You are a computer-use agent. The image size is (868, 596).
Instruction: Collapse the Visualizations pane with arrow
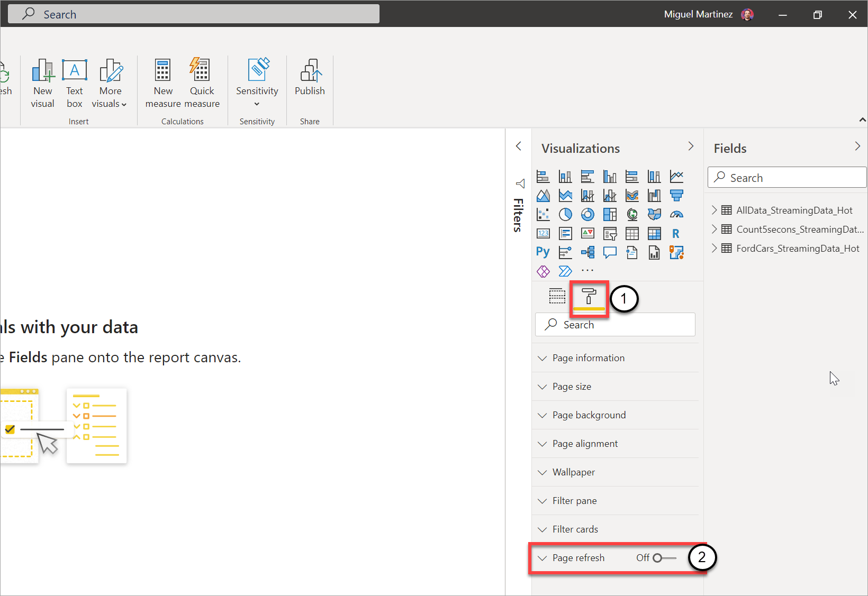point(691,146)
